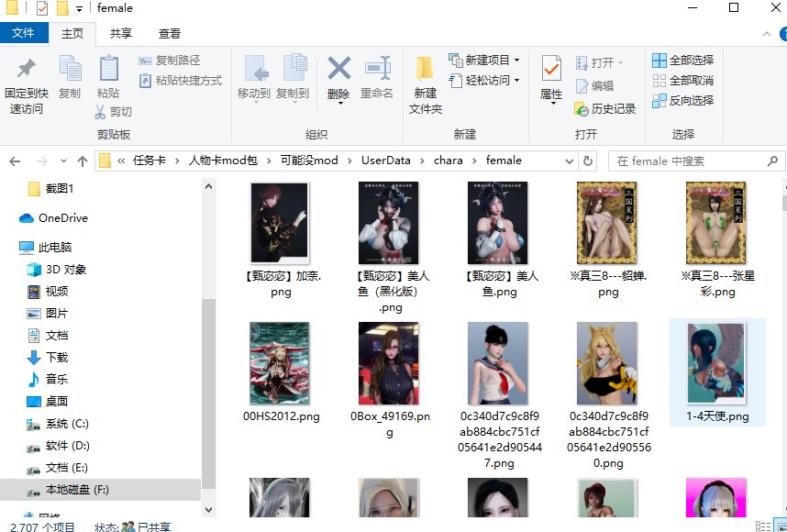The width and height of the screenshot is (787, 532).
Task: Select Cut (剪切) in clipboard group
Action: [x=114, y=111]
